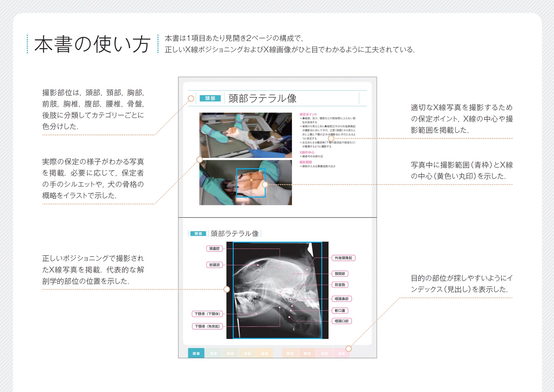Select the 顎関節 label

(340, 273)
